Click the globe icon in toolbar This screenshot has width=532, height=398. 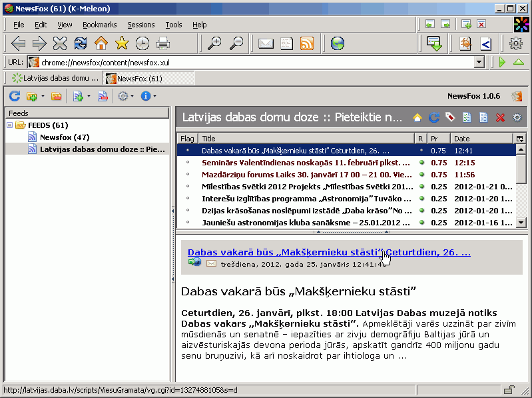coord(338,43)
